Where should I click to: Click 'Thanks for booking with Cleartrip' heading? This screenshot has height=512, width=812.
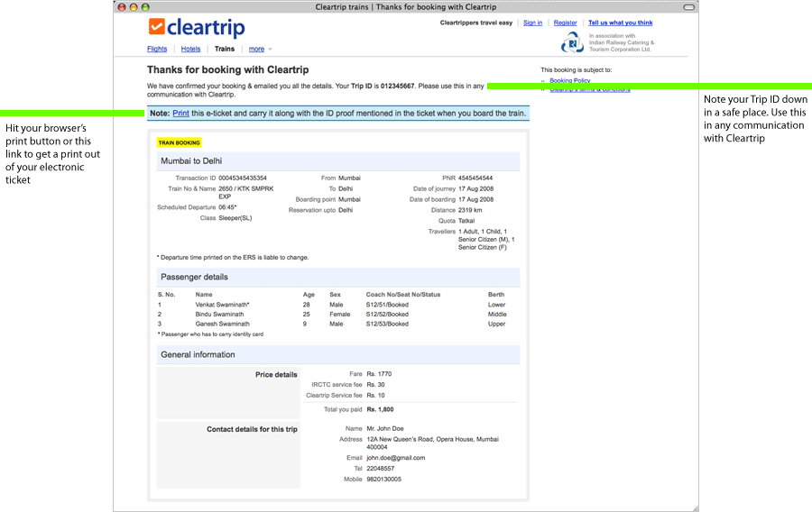(x=228, y=69)
